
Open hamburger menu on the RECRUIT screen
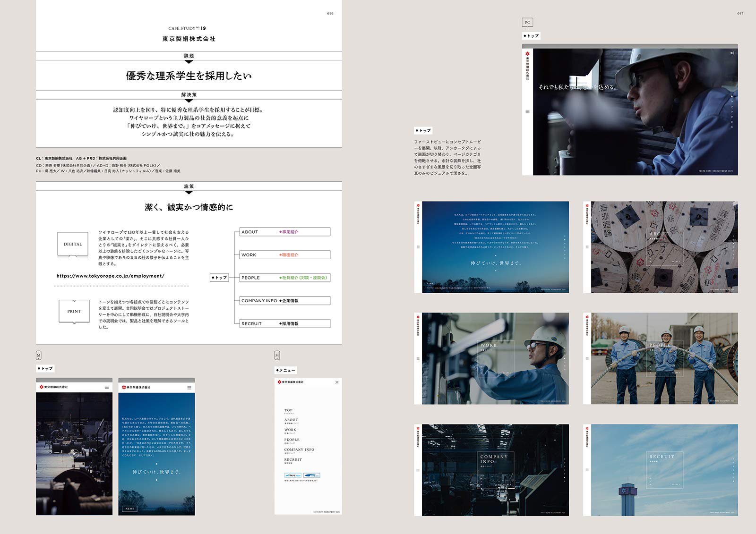pos(587,470)
